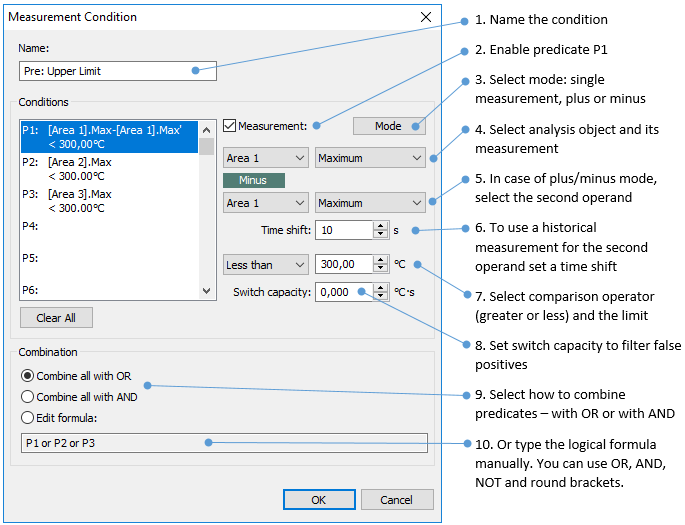Increase Switch capacity with up arrow
The height and width of the screenshot is (525, 685).
(x=381, y=287)
